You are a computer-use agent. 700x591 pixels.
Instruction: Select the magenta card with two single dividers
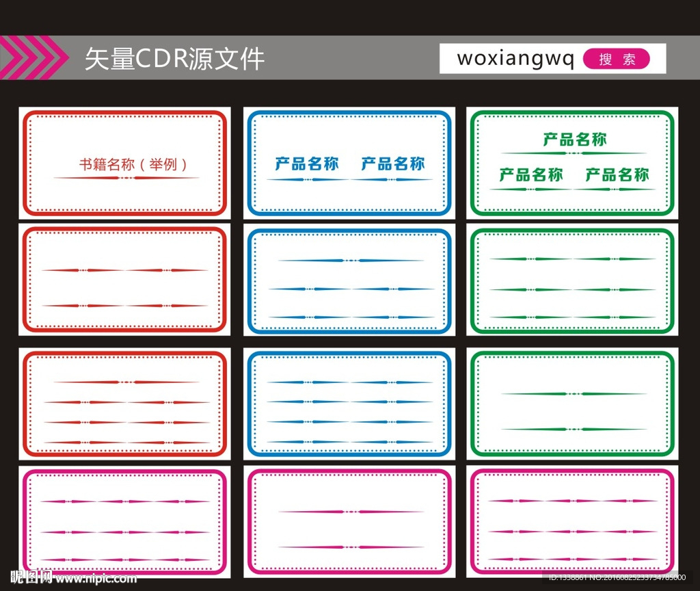tap(349, 522)
